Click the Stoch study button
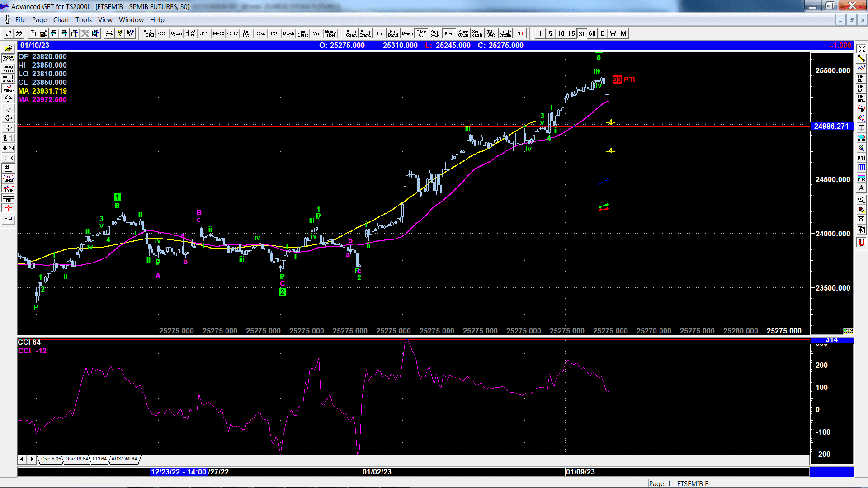Viewport: 868px width, 488px height. click(x=289, y=33)
